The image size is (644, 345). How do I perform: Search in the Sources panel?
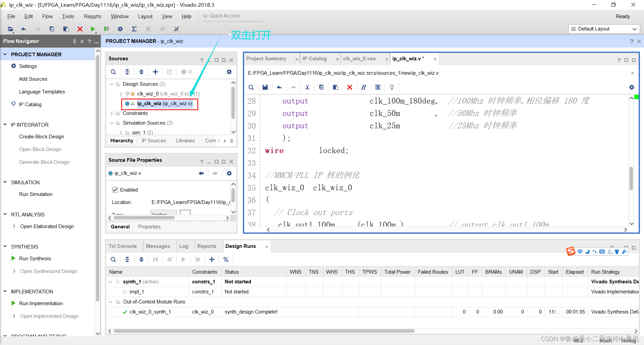[113, 72]
